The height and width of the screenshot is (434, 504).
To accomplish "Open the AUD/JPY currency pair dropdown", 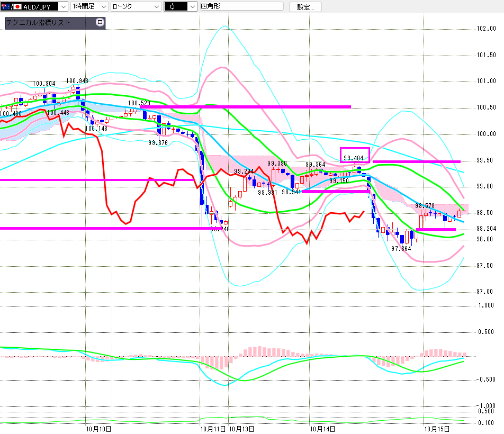I will tap(62, 7).
